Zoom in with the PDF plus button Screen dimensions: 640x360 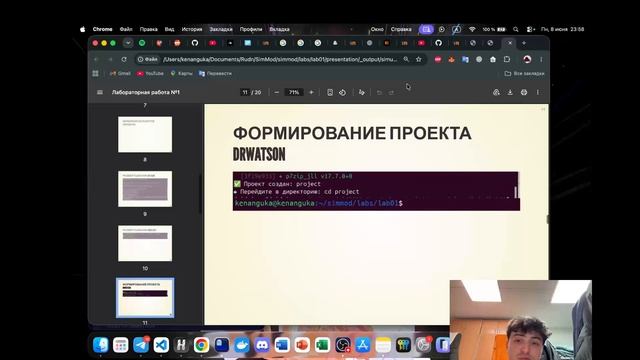coord(311,92)
